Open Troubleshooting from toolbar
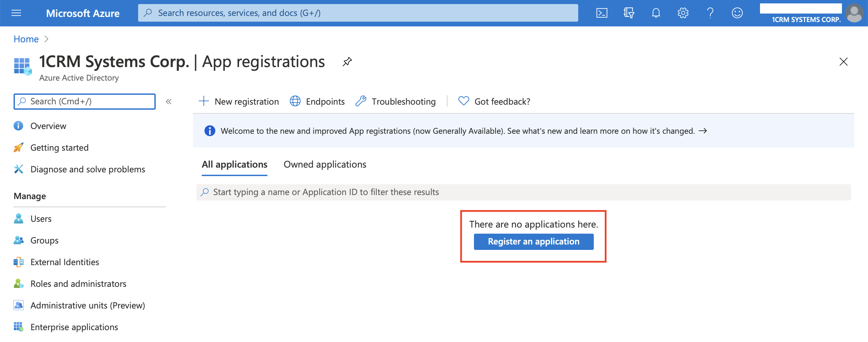Viewport: 868px width, 342px height. [x=395, y=102]
